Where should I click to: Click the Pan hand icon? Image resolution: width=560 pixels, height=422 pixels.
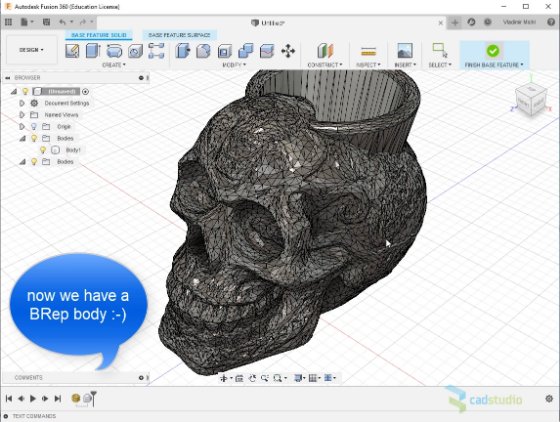tap(253, 378)
